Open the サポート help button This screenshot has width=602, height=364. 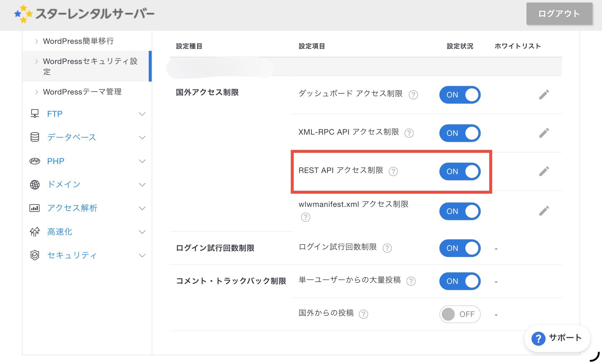click(557, 338)
